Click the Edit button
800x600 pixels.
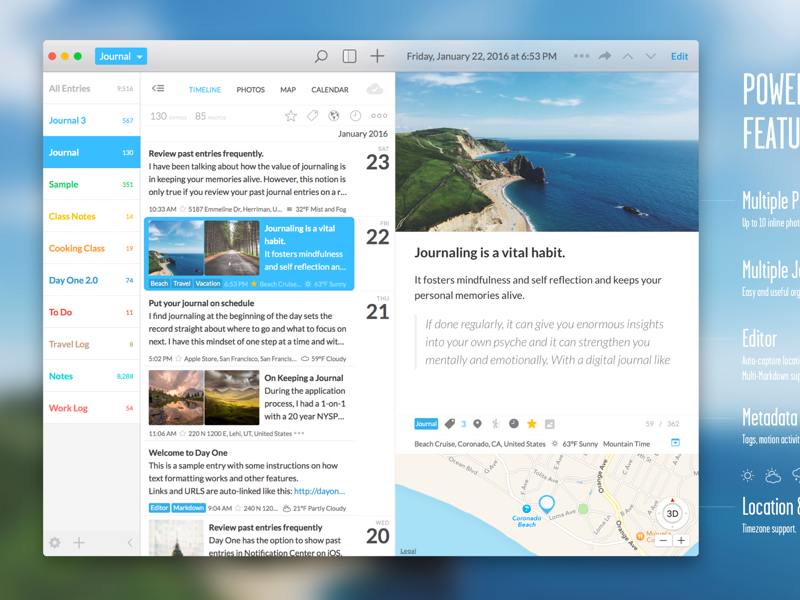pyautogui.click(x=679, y=56)
